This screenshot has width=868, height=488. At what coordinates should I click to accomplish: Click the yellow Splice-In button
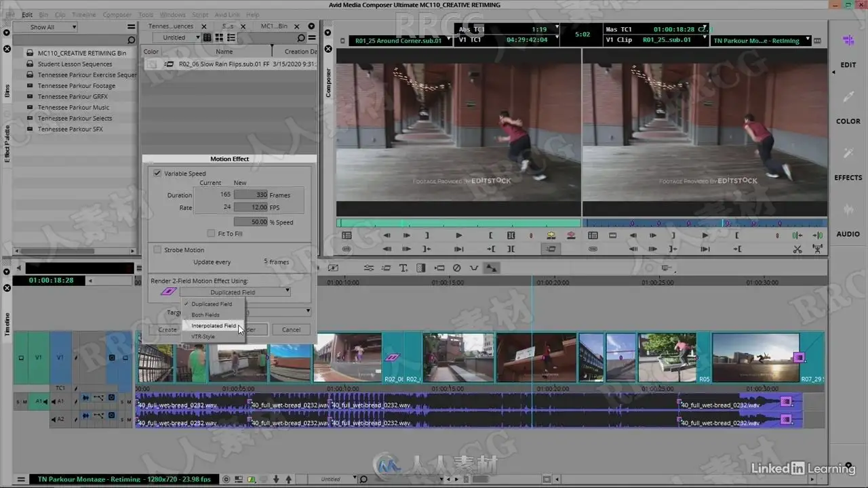(x=551, y=235)
